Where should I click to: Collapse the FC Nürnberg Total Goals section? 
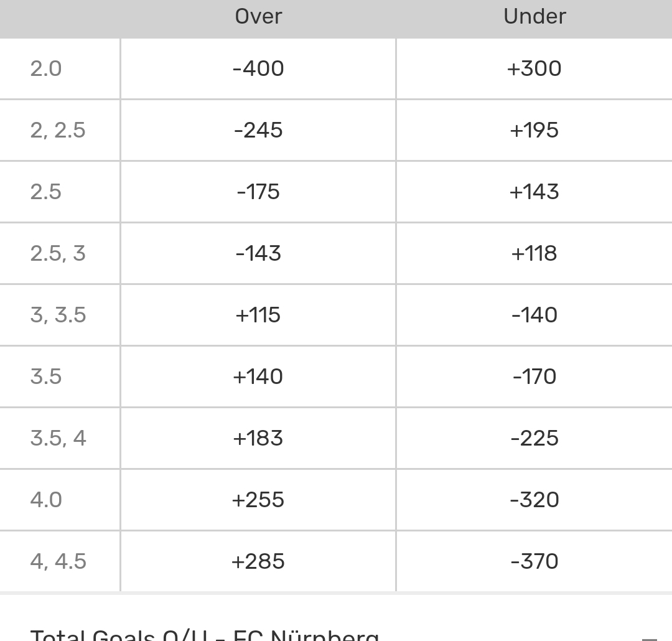click(648, 637)
